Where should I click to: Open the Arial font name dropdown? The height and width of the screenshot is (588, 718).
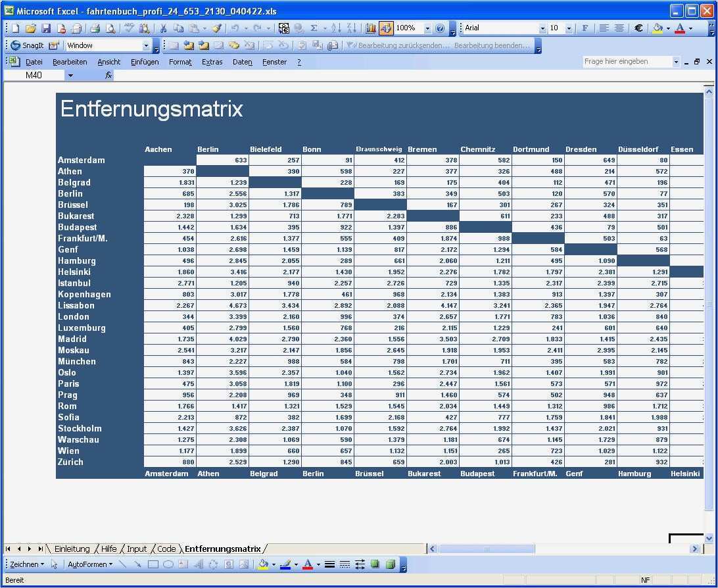[x=542, y=28]
